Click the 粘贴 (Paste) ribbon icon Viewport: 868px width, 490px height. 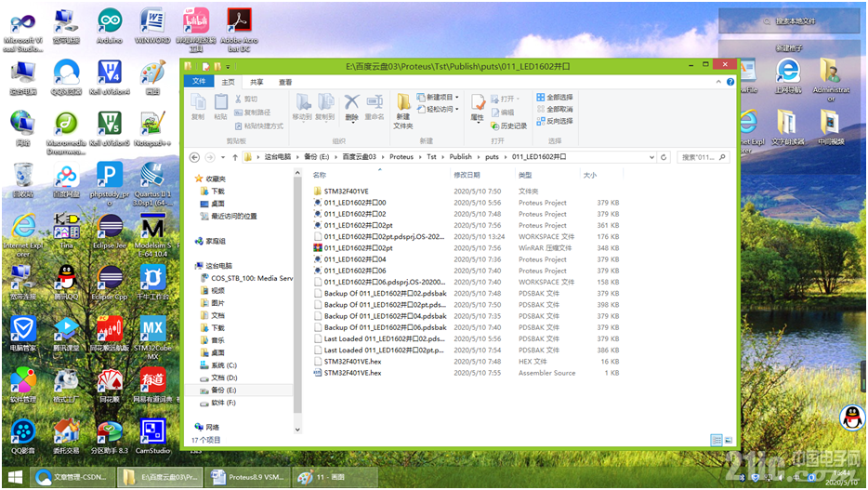pyautogui.click(x=221, y=107)
